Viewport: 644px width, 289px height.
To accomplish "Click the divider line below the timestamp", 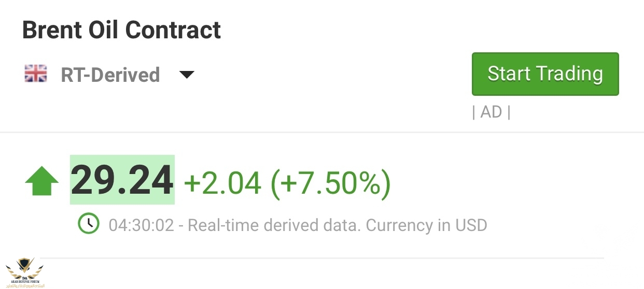I will point(321,258).
